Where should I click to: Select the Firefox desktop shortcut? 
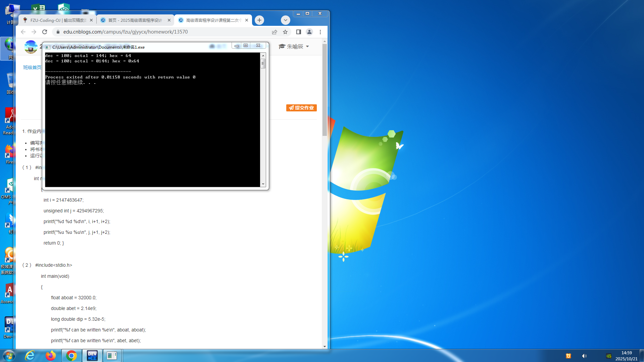click(x=9, y=154)
